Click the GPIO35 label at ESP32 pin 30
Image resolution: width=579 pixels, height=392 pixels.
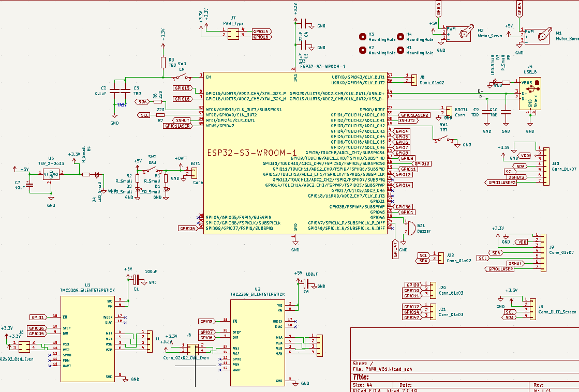(x=188, y=229)
